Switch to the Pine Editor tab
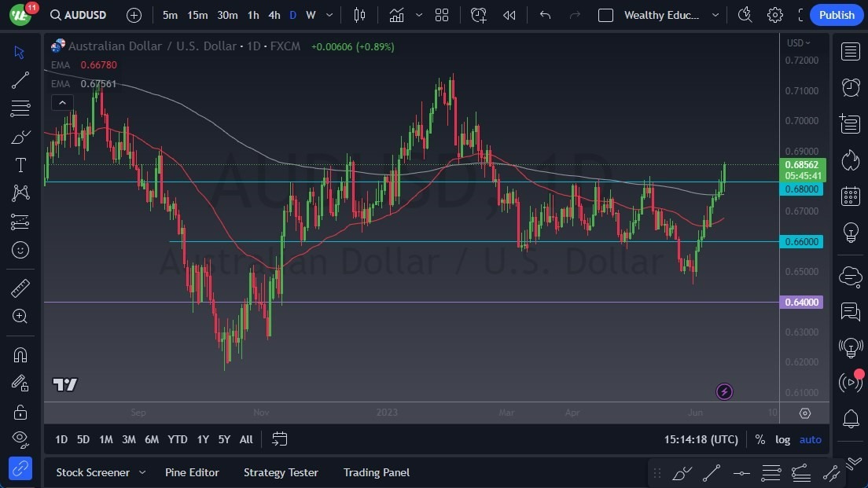Screen dimensions: 868x488 click(x=192, y=472)
